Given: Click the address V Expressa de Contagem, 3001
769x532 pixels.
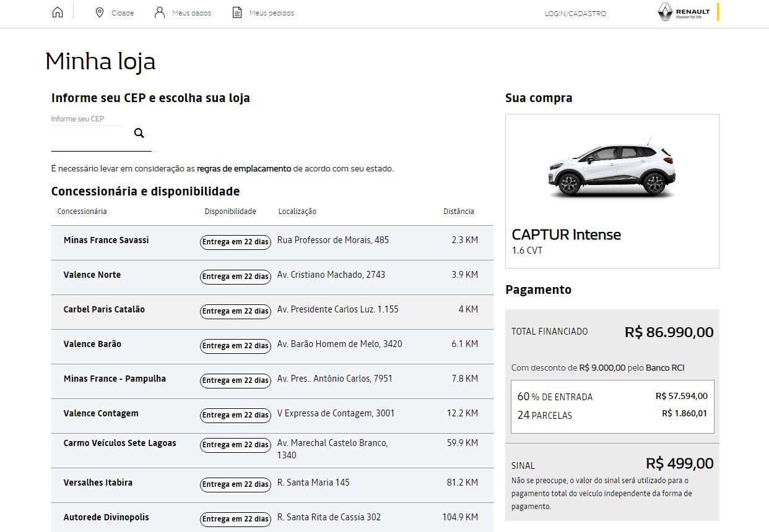Looking at the screenshot, I should coord(336,413).
